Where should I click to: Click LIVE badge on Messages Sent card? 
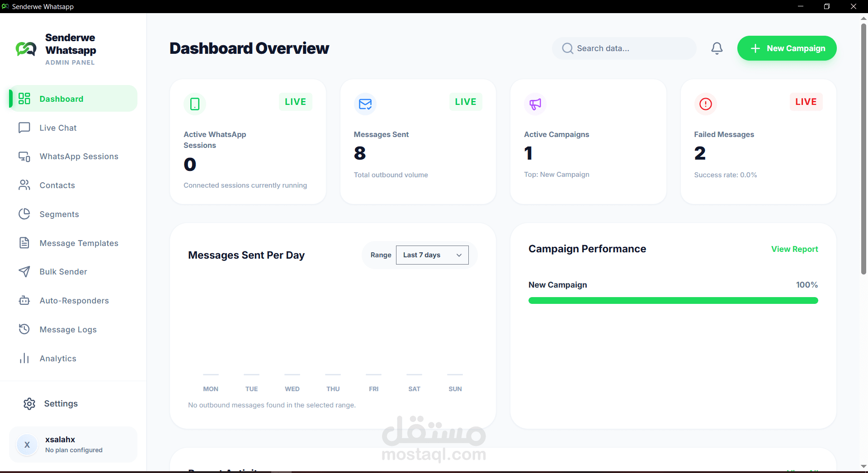tap(466, 102)
